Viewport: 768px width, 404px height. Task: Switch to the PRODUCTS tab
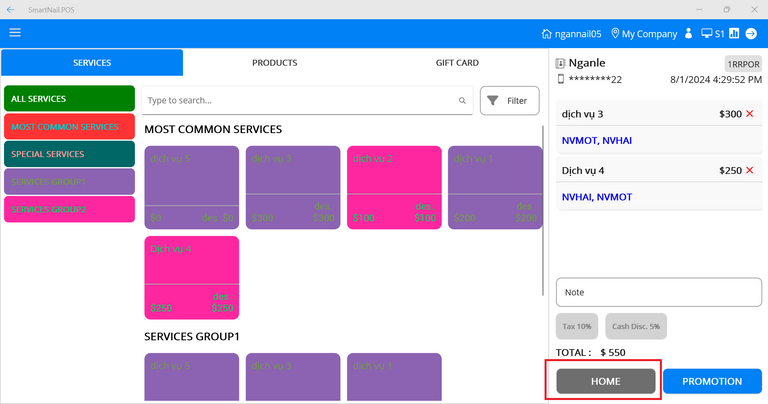coord(274,63)
